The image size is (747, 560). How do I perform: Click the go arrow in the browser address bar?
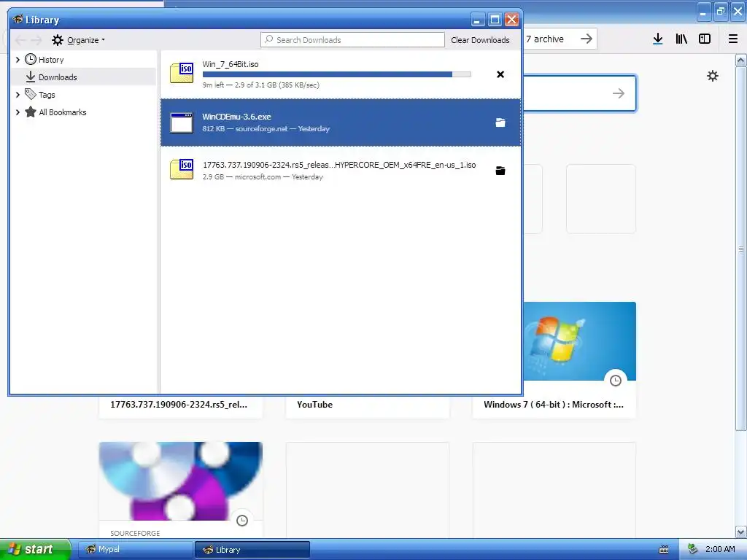point(587,39)
